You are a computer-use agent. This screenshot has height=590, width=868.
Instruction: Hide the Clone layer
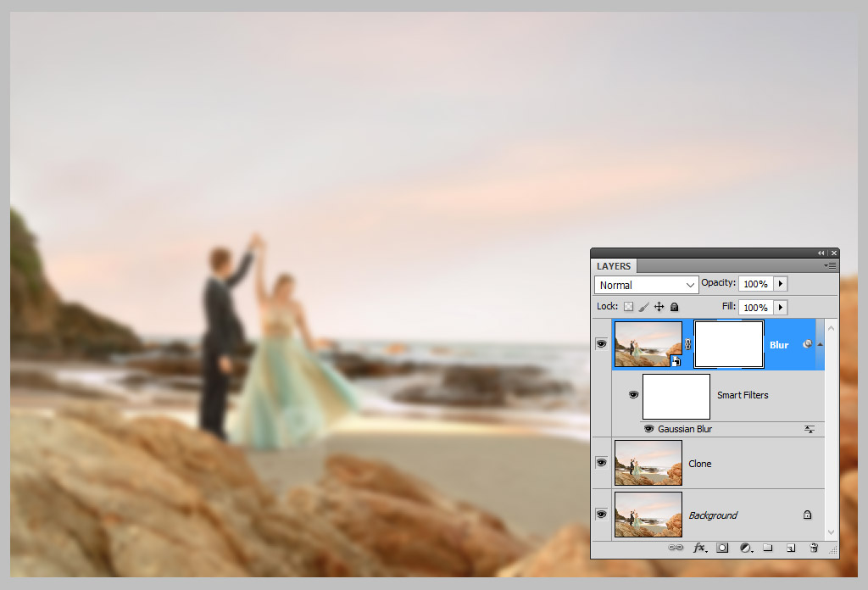[601, 463]
